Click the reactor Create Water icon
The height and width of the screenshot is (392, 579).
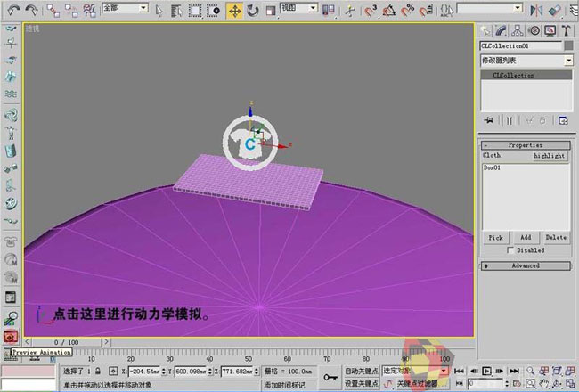tap(11, 94)
